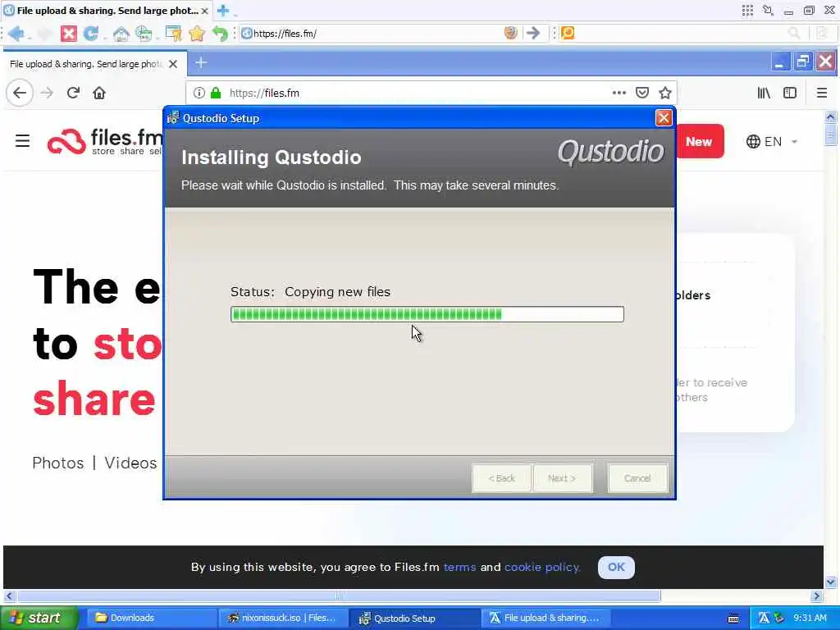Click scroll-right arrow on horizontal scrollbar
Viewport: 840px width, 630px height.
(x=816, y=596)
